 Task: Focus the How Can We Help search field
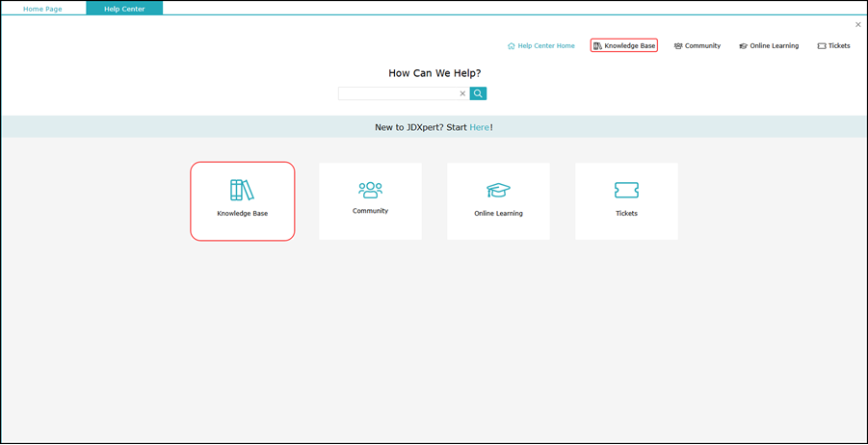point(397,93)
